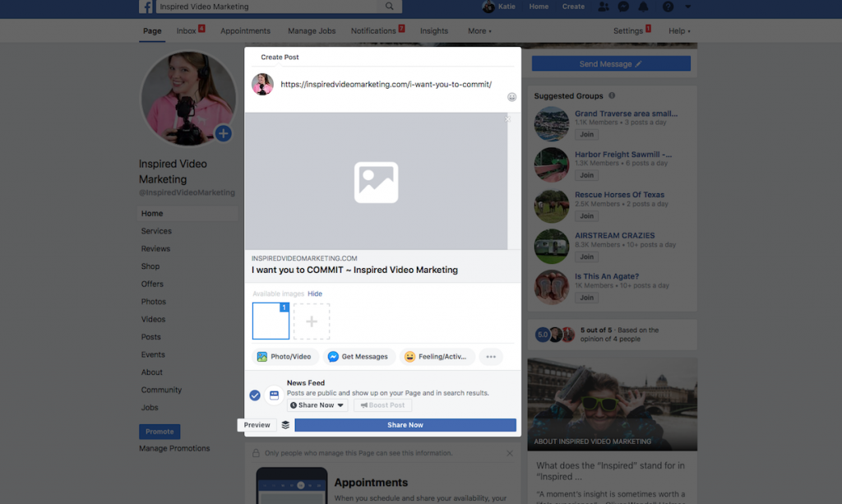842x504 pixels.
Task: Expand the Help dropdown
Action: click(x=679, y=31)
